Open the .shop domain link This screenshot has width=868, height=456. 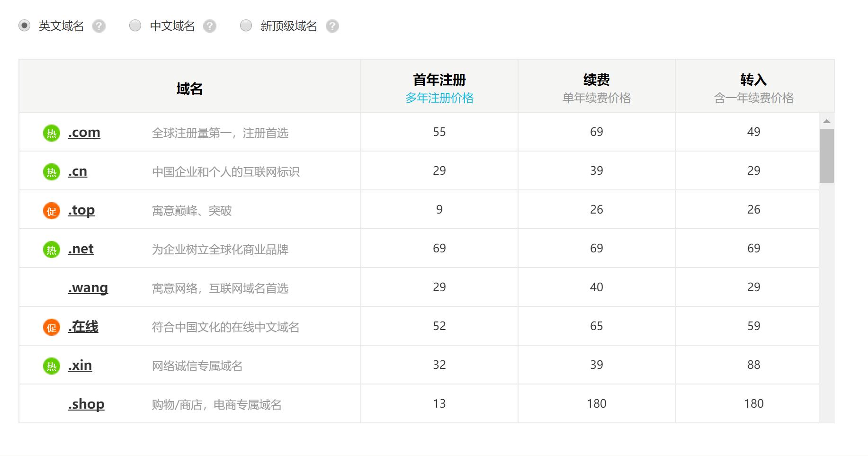click(x=86, y=404)
